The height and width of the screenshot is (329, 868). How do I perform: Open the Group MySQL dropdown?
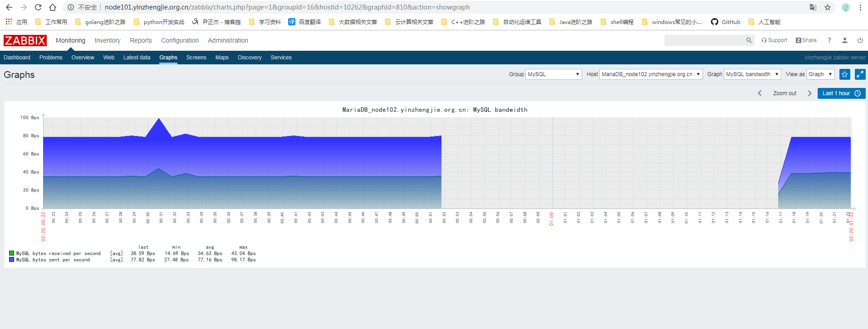pyautogui.click(x=554, y=74)
